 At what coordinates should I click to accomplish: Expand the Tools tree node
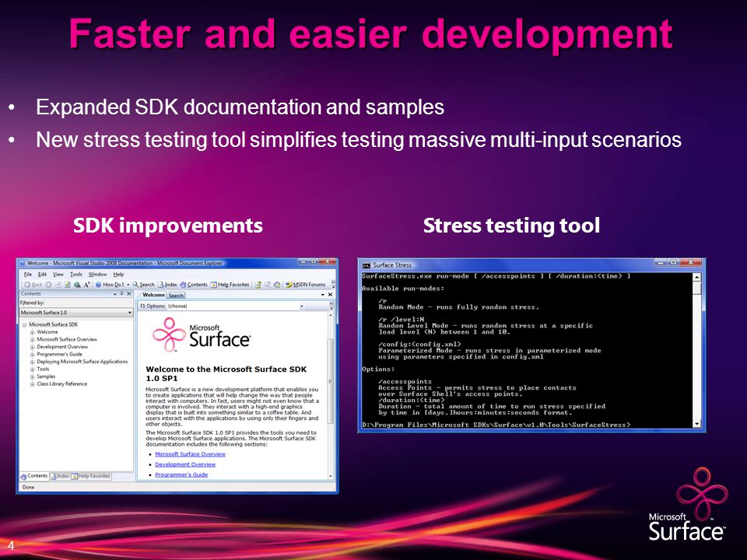pyautogui.click(x=33, y=369)
